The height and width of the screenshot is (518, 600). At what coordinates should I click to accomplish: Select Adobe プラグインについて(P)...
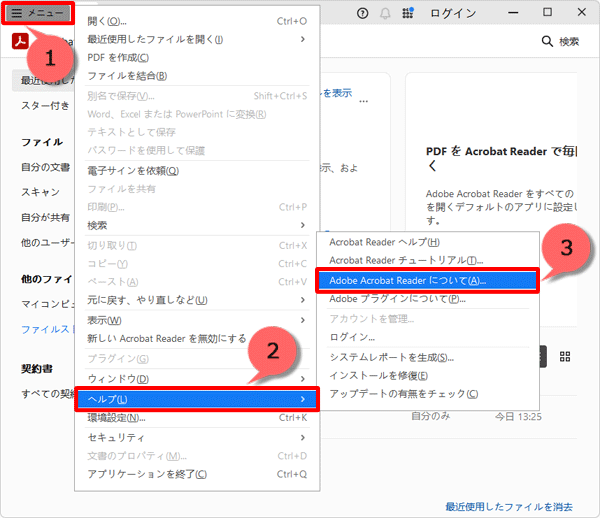pos(428,299)
